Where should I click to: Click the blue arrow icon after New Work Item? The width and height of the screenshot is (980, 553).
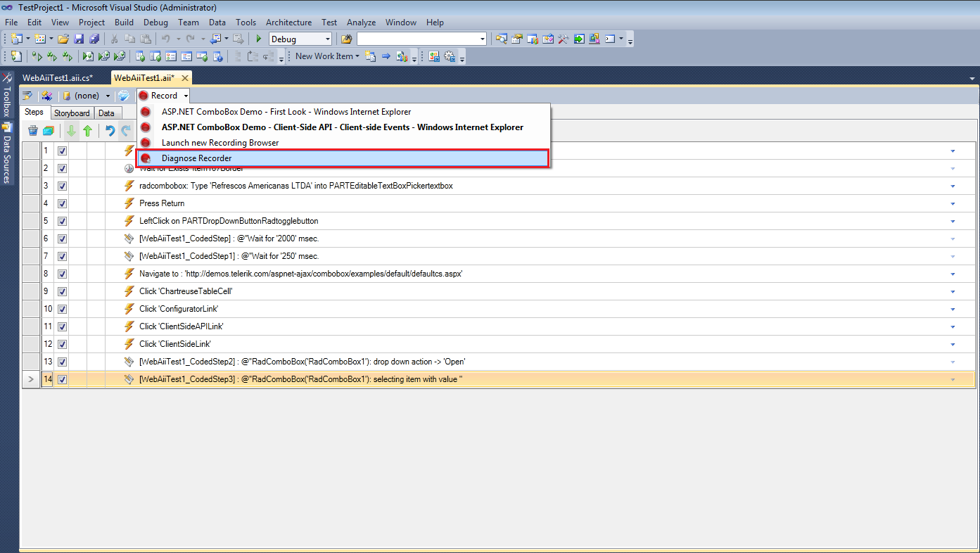pyautogui.click(x=386, y=56)
